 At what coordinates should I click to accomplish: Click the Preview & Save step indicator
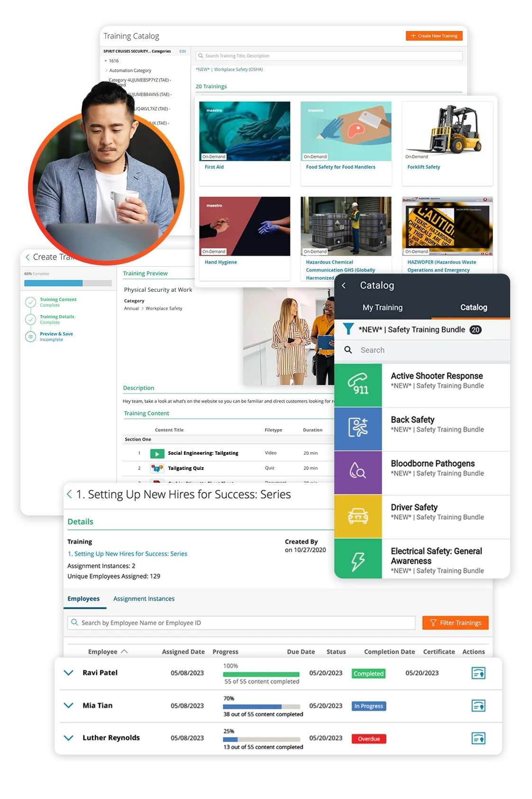(31, 337)
